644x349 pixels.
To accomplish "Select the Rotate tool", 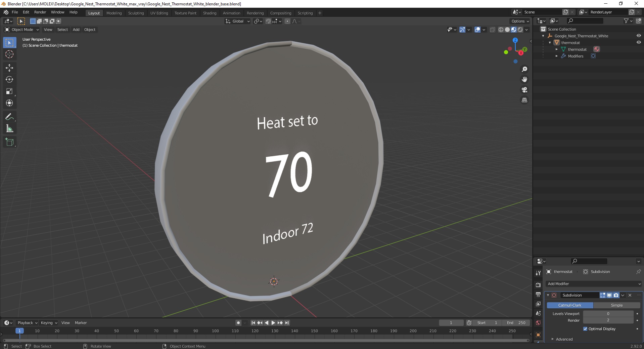I will tap(9, 80).
